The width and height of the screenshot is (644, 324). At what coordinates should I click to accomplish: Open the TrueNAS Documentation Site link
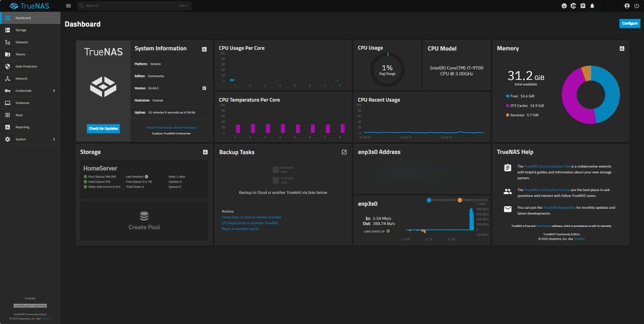(x=547, y=167)
